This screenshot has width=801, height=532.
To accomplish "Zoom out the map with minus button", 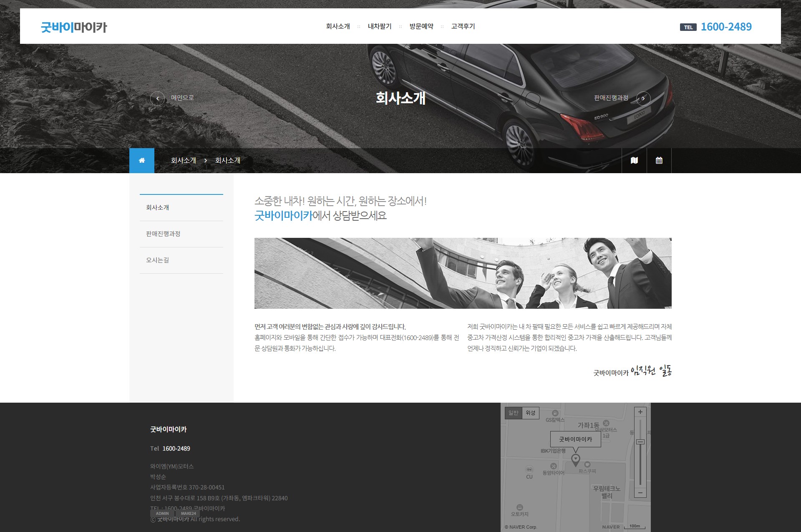I will [640, 493].
